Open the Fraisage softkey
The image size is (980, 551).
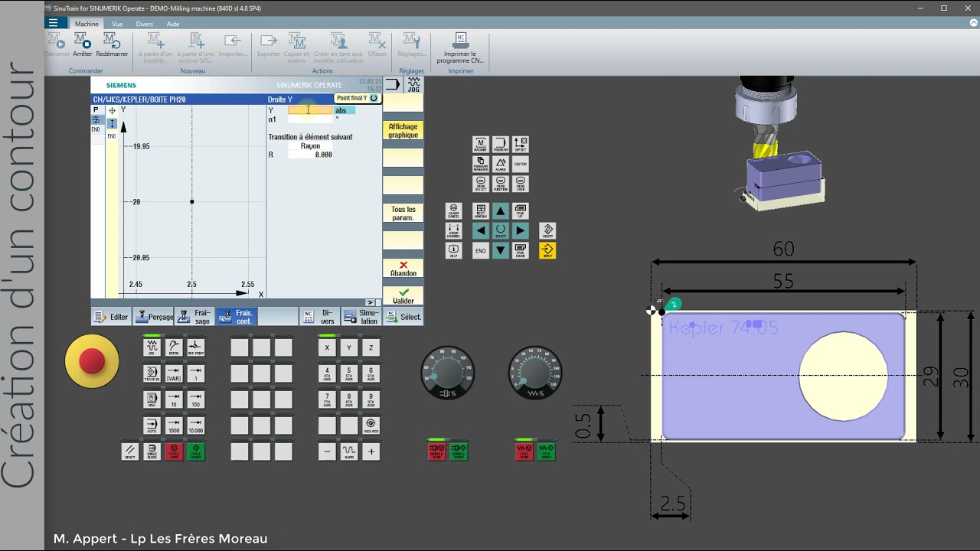click(x=194, y=317)
